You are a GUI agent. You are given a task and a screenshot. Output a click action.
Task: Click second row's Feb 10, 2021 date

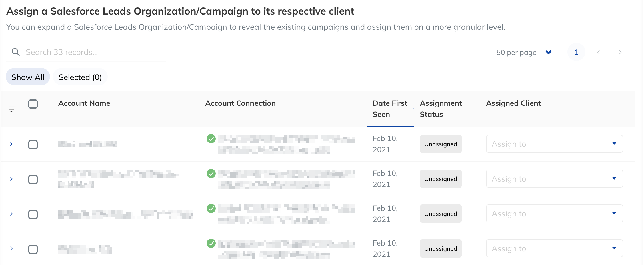385,179
